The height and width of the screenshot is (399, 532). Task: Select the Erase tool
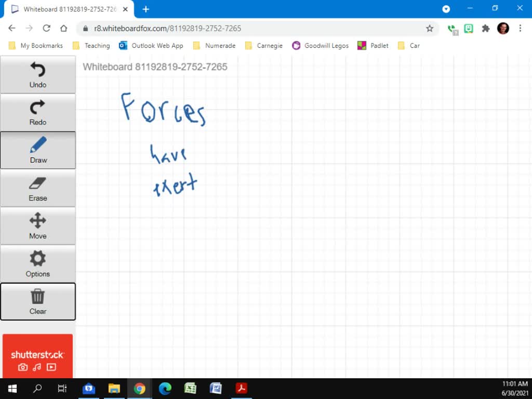coord(38,188)
